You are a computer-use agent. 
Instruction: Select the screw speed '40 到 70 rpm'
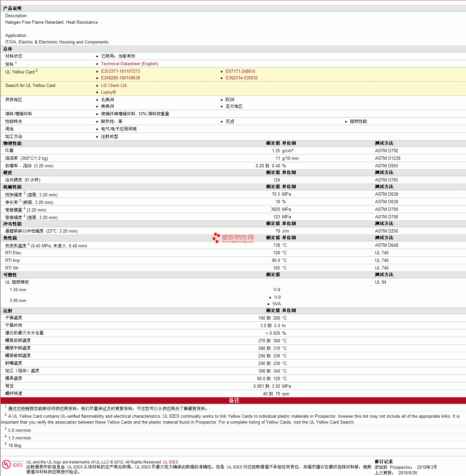point(276,394)
